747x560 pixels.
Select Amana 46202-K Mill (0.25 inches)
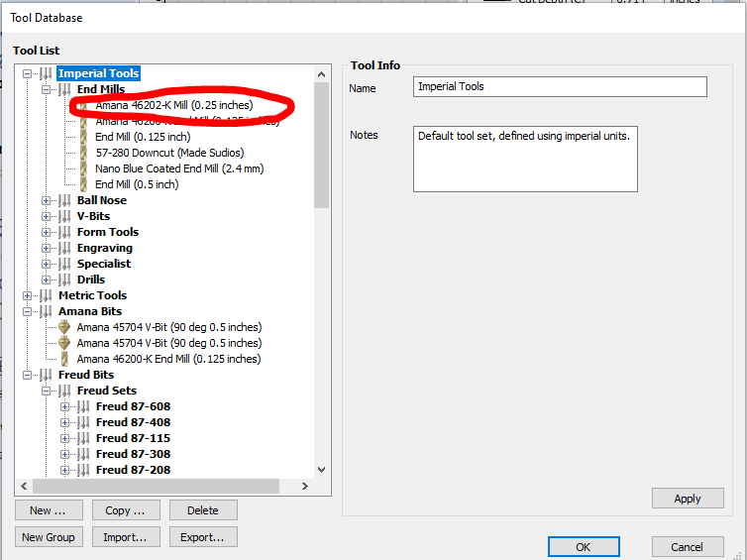click(174, 105)
